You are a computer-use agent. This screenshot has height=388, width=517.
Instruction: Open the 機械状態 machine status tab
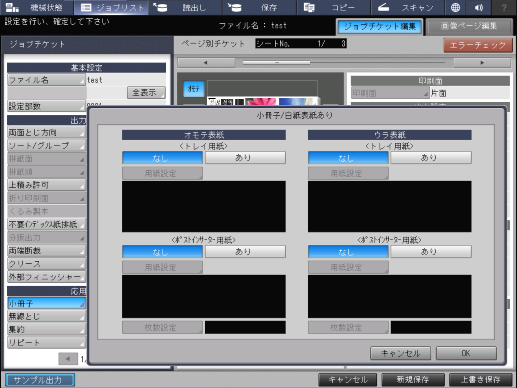tap(37, 7)
